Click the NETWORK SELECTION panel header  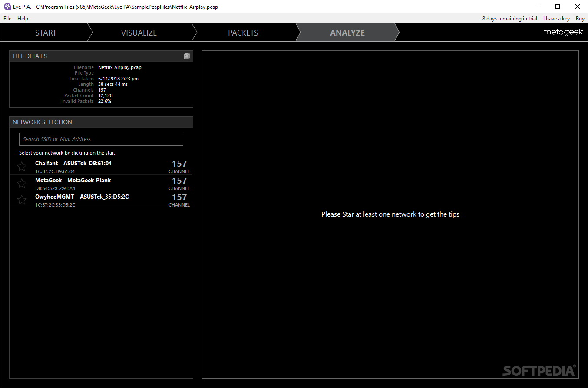click(x=101, y=122)
